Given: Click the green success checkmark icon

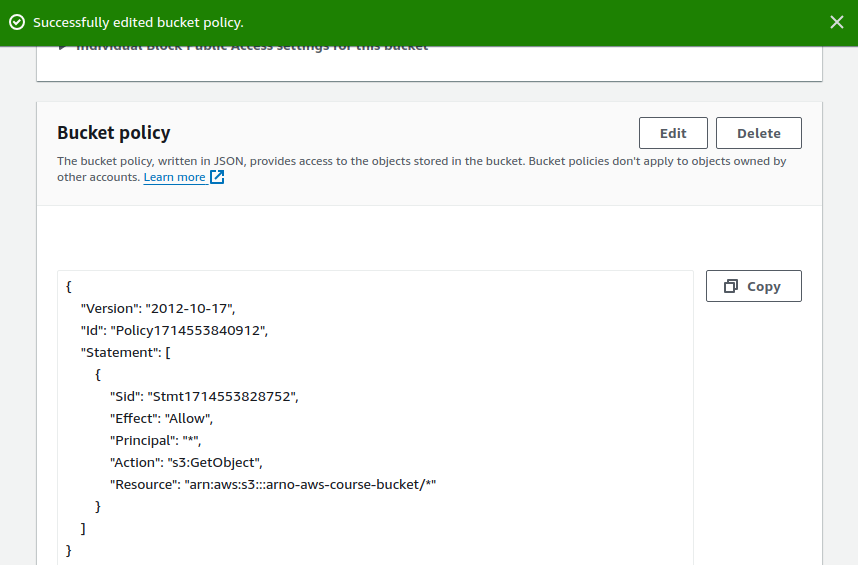Looking at the screenshot, I should 17,22.
